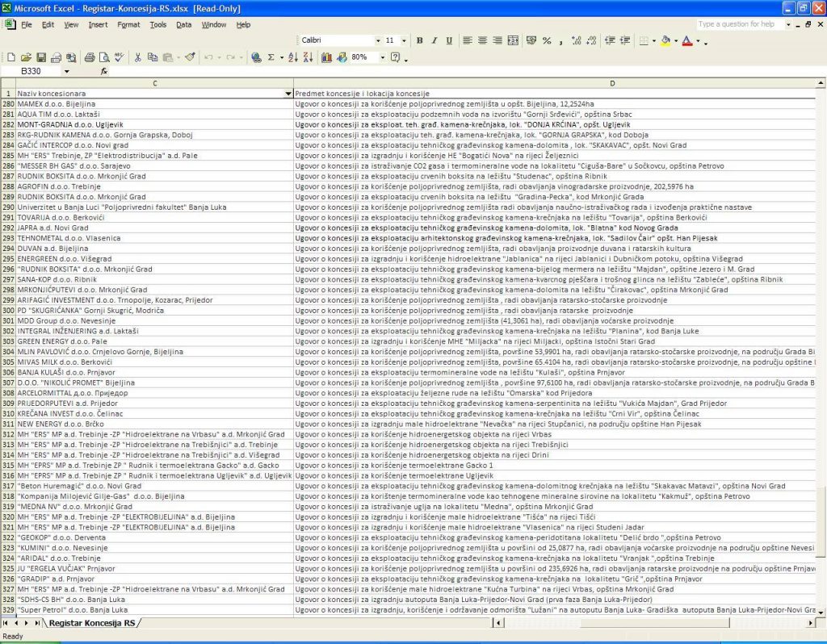
Task: Click the AutoSum sigma icon
Action: (x=271, y=57)
